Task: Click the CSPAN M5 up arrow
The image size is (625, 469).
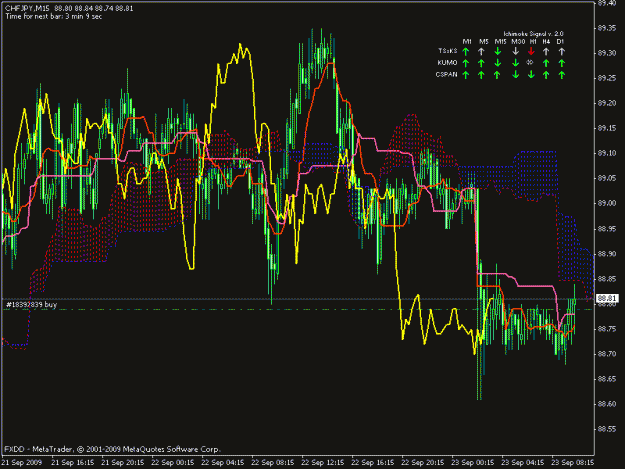Action: (481, 75)
